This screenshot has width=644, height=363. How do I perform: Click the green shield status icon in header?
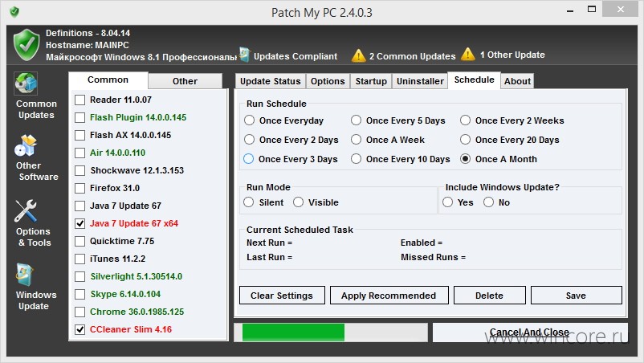point(26,45)
